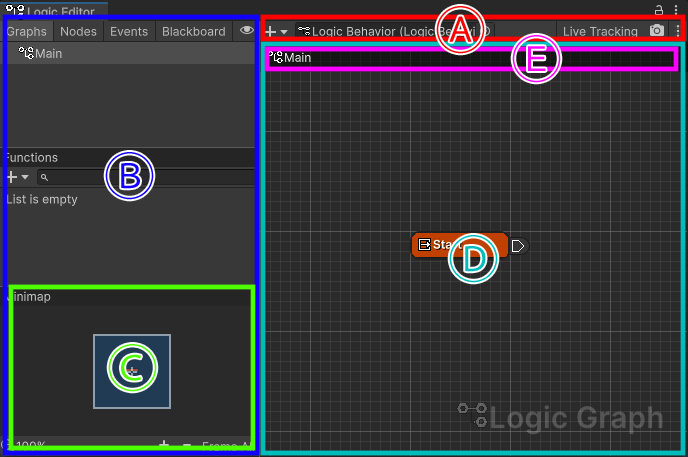Click the zoom out minus in Minimap

point(186,444)
